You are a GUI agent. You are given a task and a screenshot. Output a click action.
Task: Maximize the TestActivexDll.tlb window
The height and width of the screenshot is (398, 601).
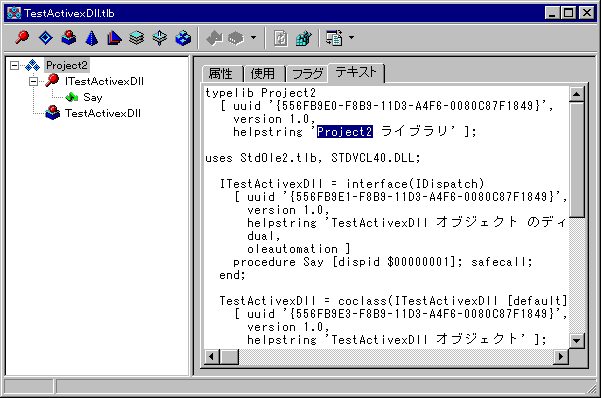click(x=568, y=13)
